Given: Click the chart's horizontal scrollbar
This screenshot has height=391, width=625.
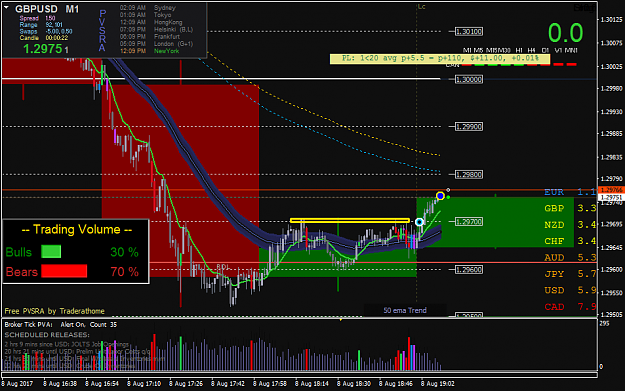Looking at the screenshot, I should pos(299,375).
